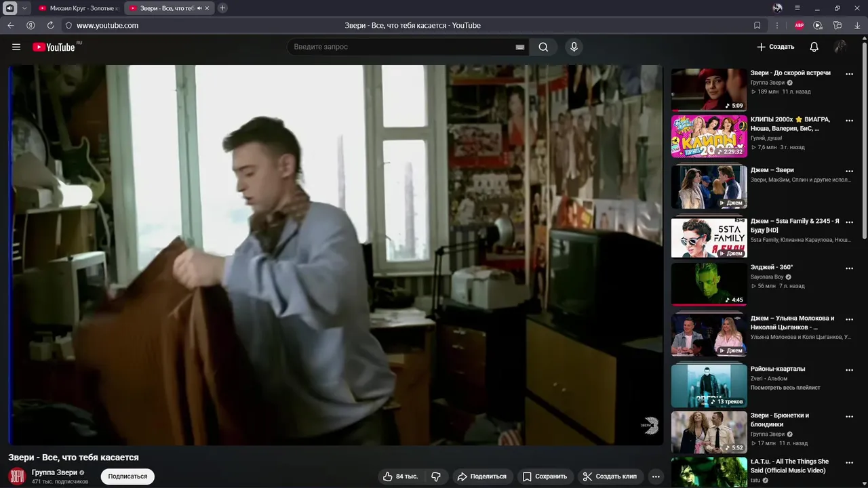Click Сохранить save button
The width and height of the screenshot is (868, 488).
545,476
